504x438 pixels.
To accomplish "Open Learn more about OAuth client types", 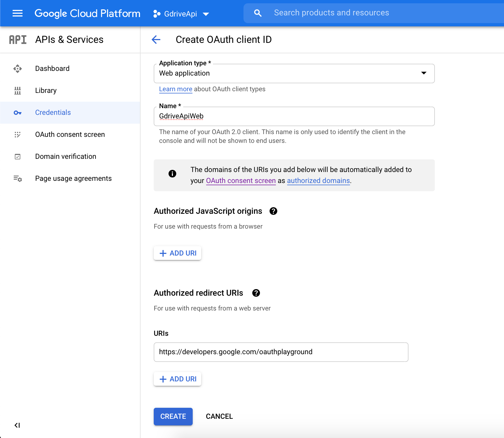I will point(176,89).
